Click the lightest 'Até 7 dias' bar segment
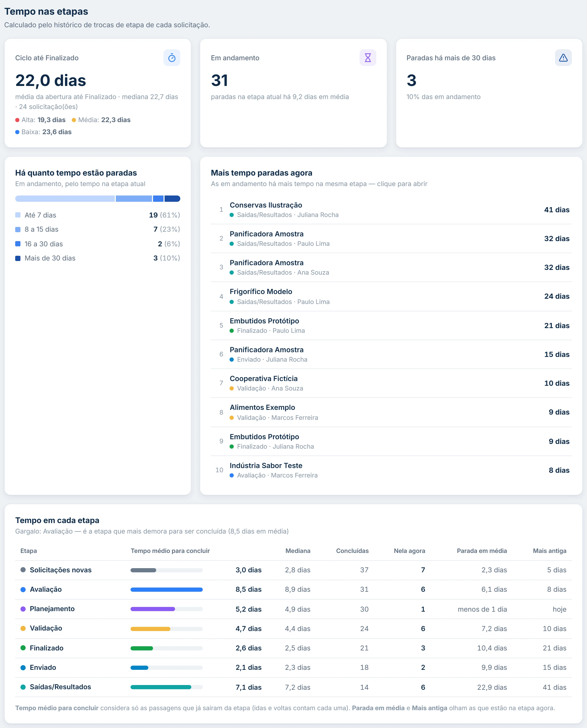The height and width of the screenshot is (728, 587). [65, 198]
